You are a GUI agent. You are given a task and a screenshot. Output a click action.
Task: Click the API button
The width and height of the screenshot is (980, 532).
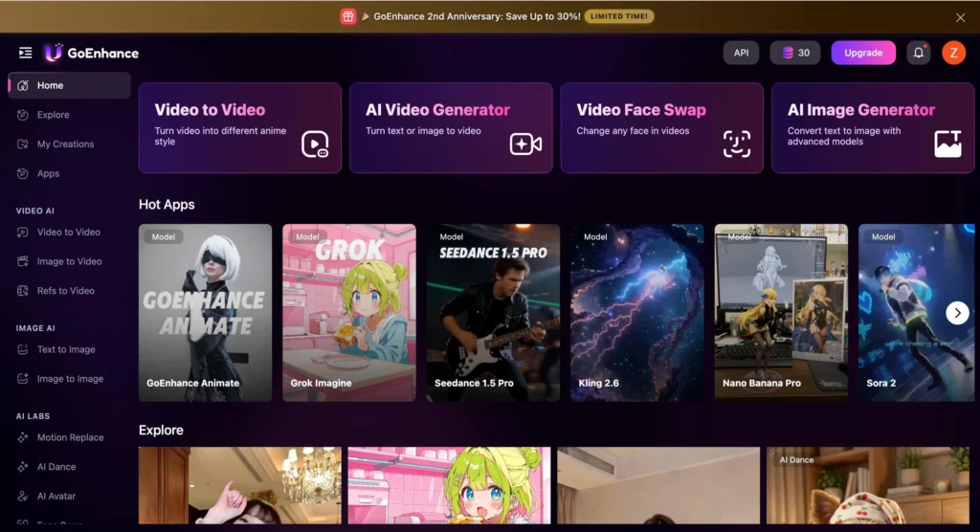point(742,54)
